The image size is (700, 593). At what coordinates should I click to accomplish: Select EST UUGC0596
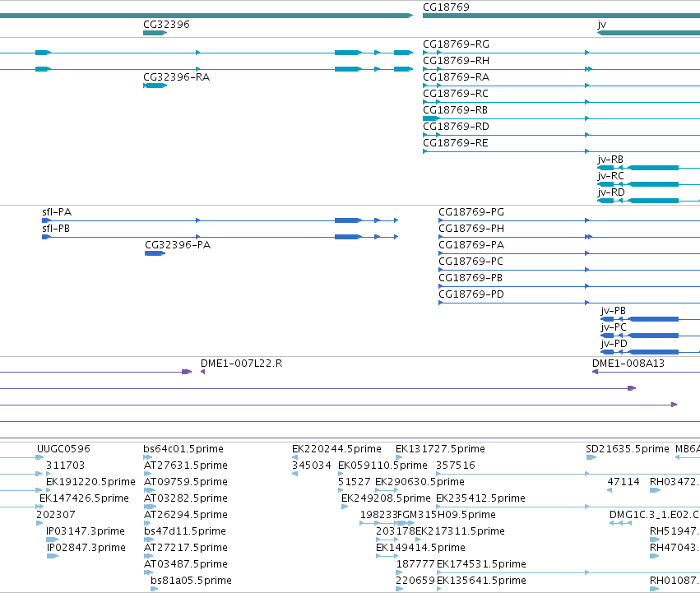pyautogui.click(x=63, y=449)
